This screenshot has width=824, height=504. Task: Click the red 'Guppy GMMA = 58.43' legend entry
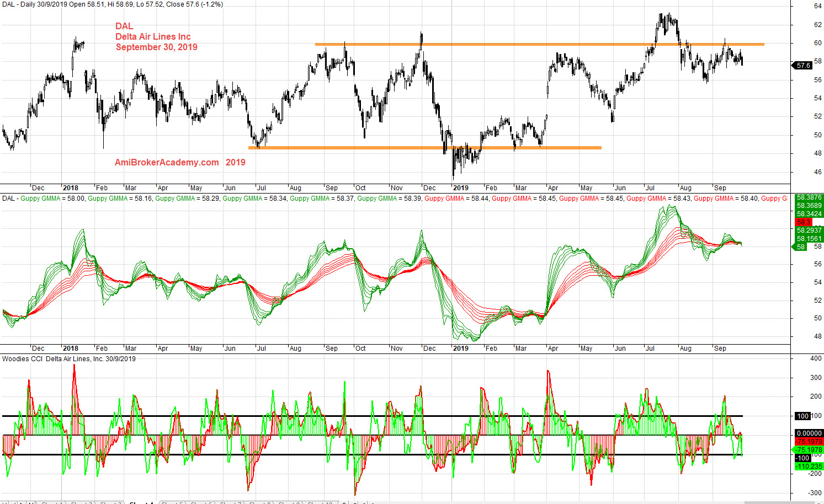point(659,199)
